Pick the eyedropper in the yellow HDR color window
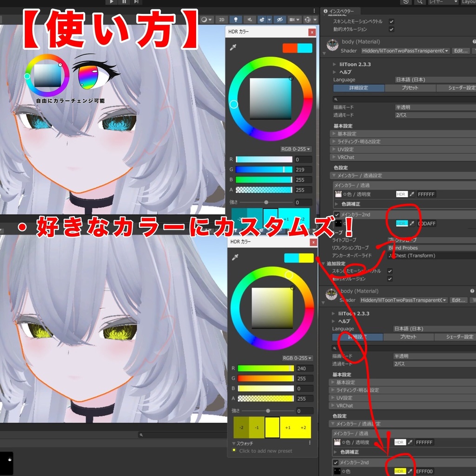 coord(235,258)
